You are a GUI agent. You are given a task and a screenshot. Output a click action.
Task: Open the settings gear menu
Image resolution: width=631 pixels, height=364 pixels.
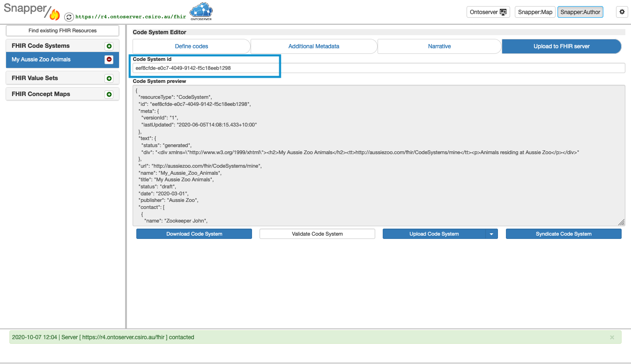(622, 12)
